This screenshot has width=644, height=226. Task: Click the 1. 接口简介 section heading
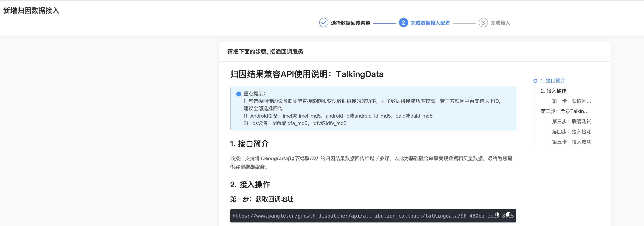(x=249, y=144)
